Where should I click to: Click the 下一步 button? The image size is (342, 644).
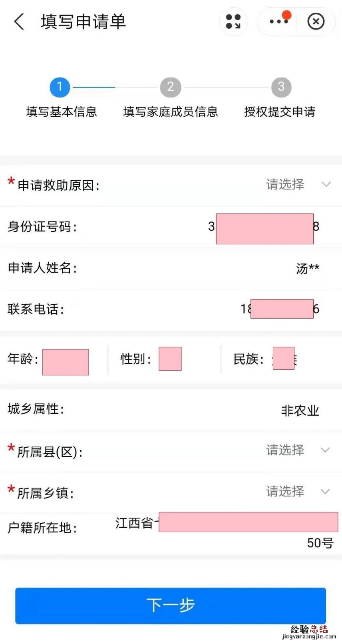click(x=171, y=606)
